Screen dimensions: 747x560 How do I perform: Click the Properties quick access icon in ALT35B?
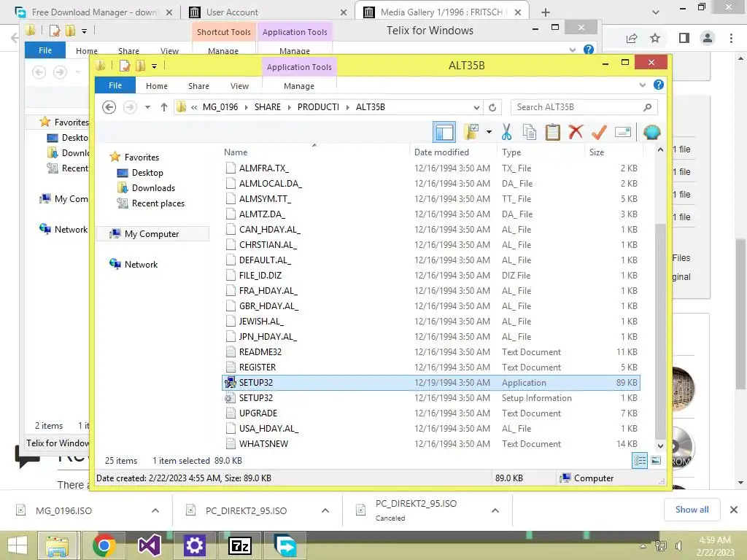point(125,66)
